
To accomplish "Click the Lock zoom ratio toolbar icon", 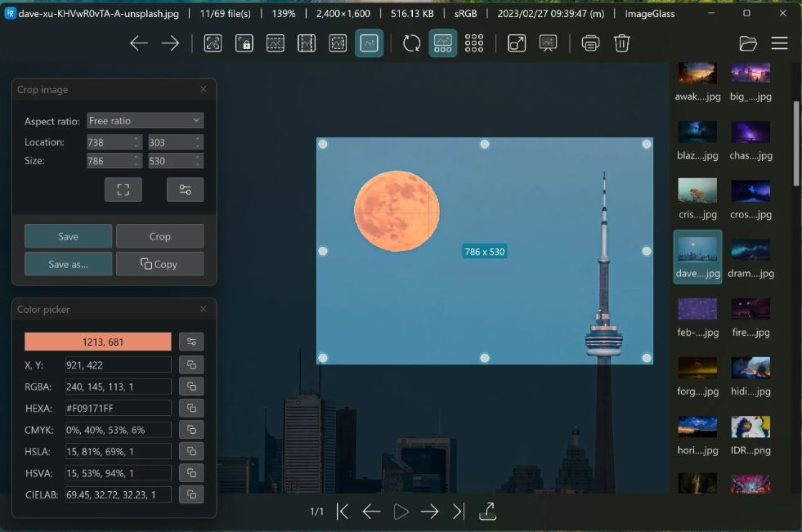I will pyautogui.click(x=244, y=43).
